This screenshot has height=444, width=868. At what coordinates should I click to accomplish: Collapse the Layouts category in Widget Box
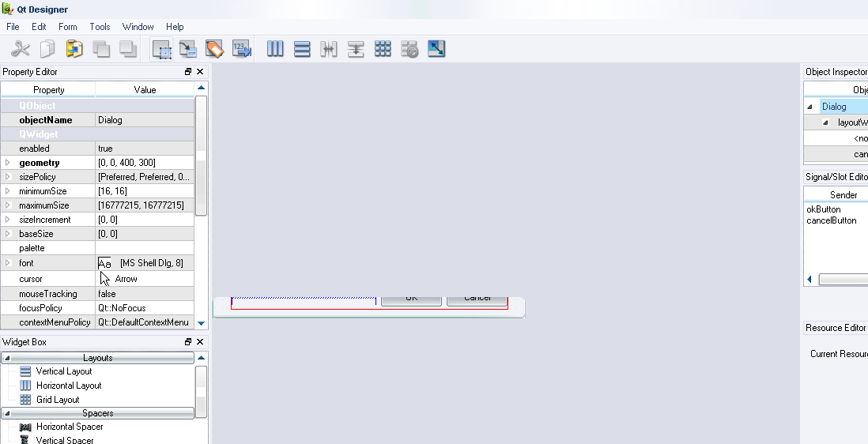tap(7, 359)
